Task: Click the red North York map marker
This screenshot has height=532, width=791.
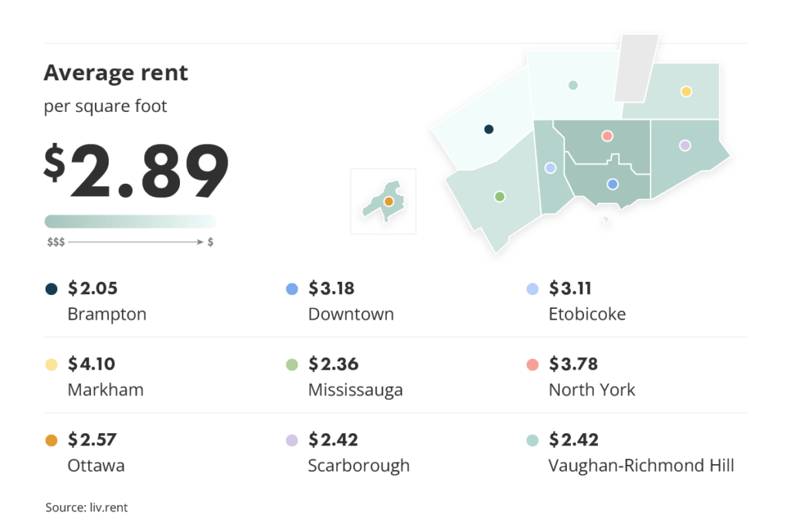Action: (x=607, y=136)
